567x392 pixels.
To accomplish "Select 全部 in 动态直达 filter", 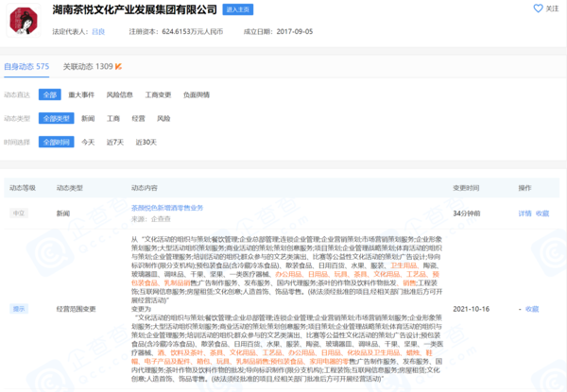I will pos(50,94).
